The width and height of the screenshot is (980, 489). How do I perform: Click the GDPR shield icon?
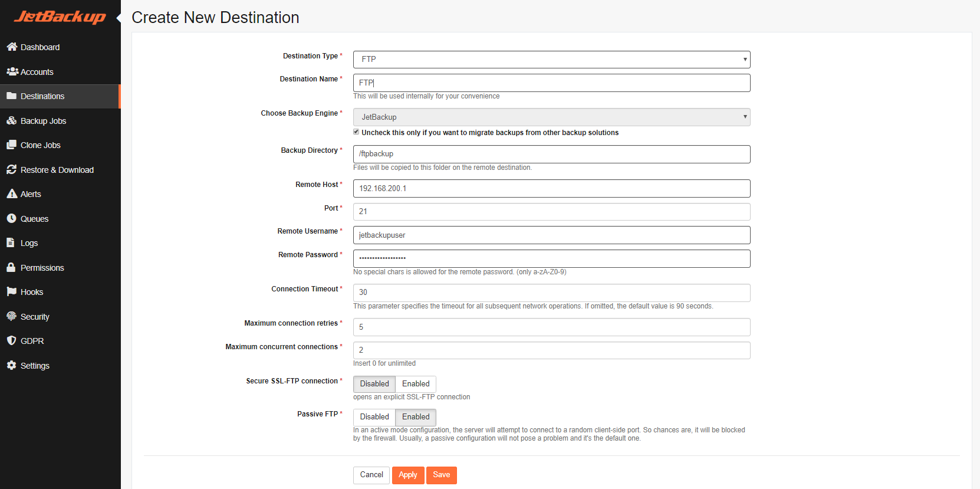tap(11, 340)
